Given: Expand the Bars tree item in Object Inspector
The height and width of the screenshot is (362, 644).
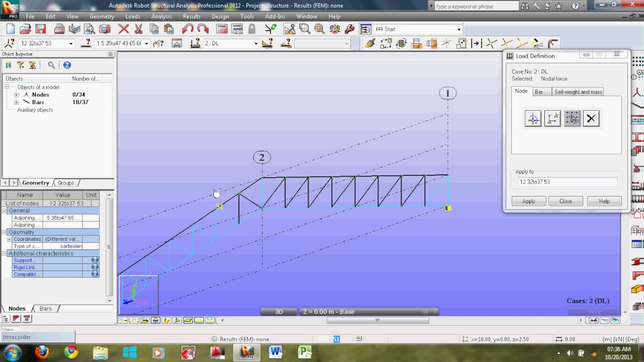Looking at the screenshot, I should pos(16,102).
